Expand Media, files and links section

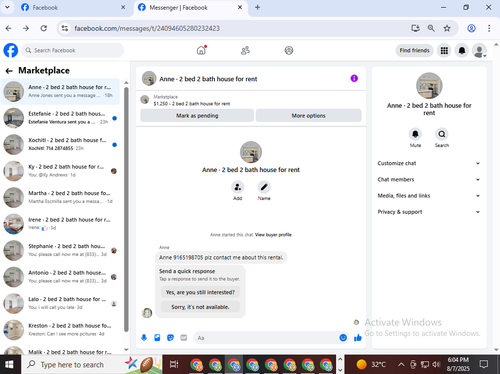click(x=429, y=196)
